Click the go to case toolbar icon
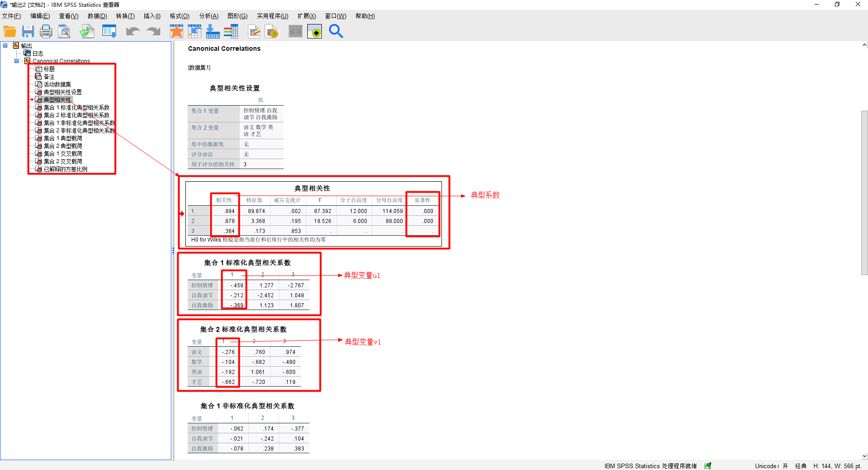The width and height of the screenshot is (868, 470). [x=194, y=31]
